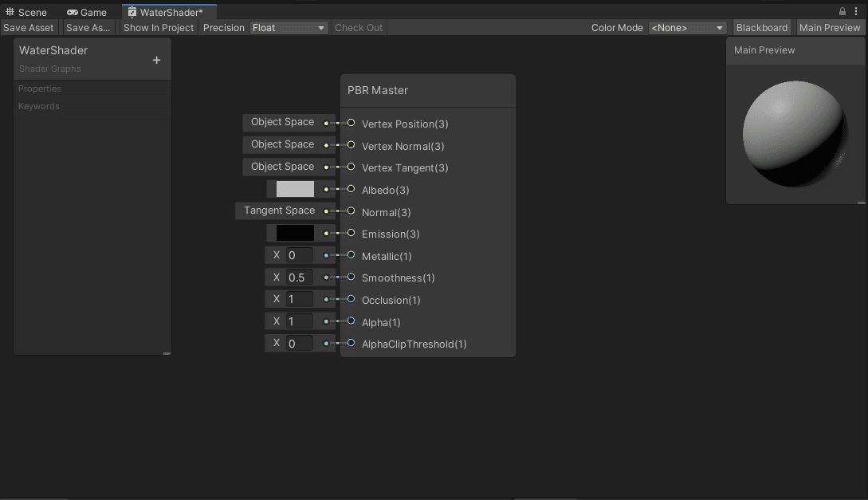This screenshot has height=500, width=868.
Task: Click the Metallic input port
Action: click(351, 254)
